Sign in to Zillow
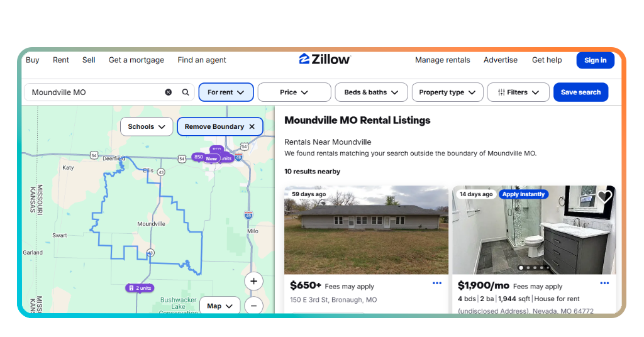Screen dimensions: 644x337 pyautogui.click(x=595, y=60)
